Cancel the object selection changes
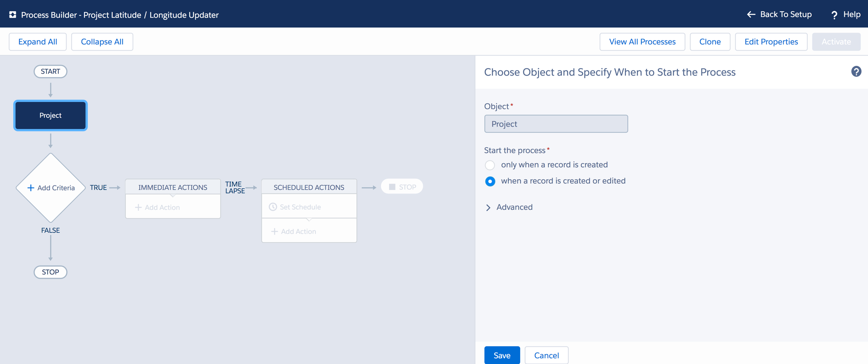Screen dimensions: 868x364 (x=546, y=355)
